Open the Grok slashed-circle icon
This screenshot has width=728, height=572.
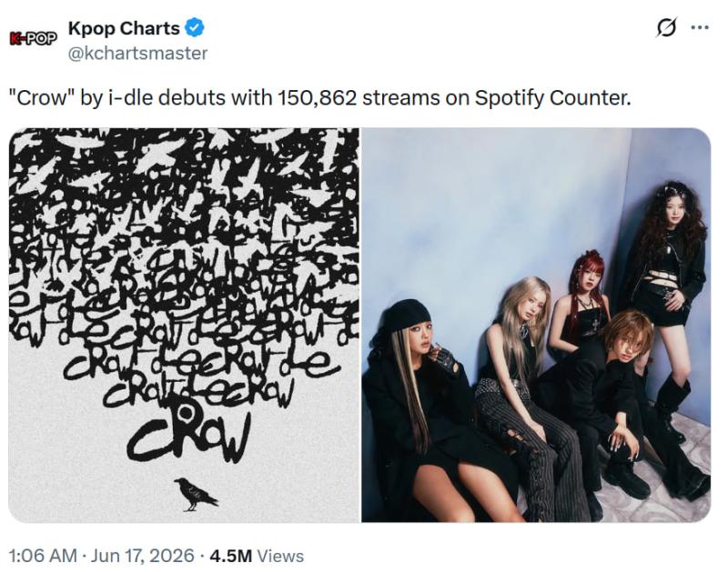click(x=666, y=28)
